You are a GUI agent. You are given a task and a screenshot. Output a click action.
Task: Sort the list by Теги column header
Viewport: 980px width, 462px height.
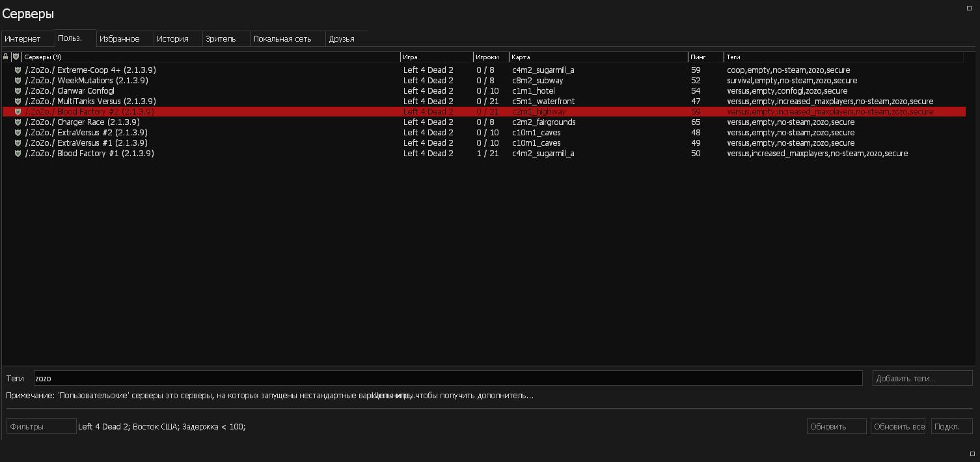(843, 57)
